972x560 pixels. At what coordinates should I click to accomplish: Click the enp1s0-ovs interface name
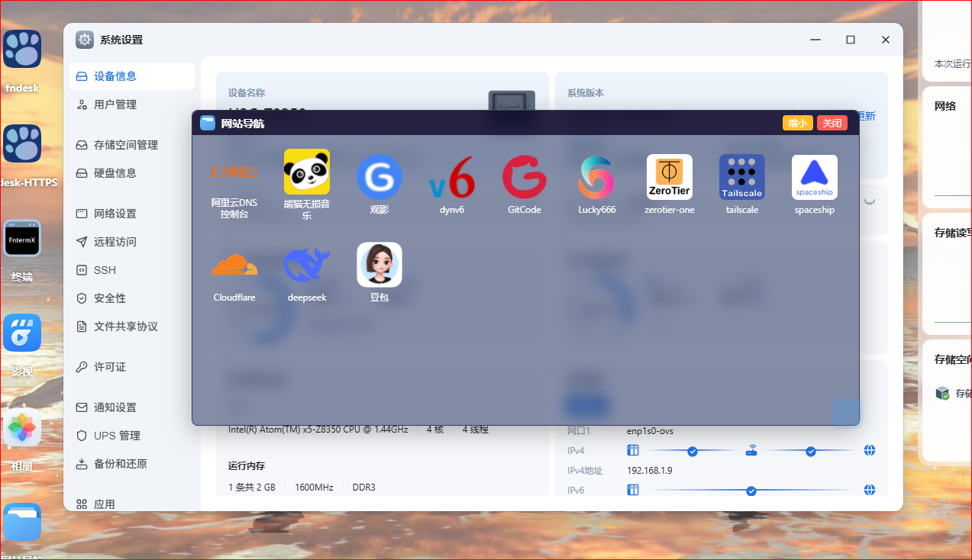pyautogui.click(x=650, y=431)
